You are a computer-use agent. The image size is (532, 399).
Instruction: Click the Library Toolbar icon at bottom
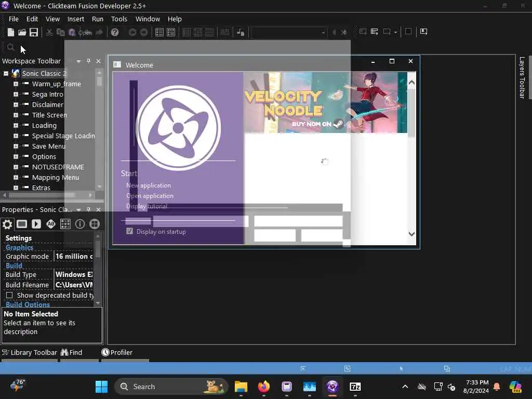tap(5, 352)
